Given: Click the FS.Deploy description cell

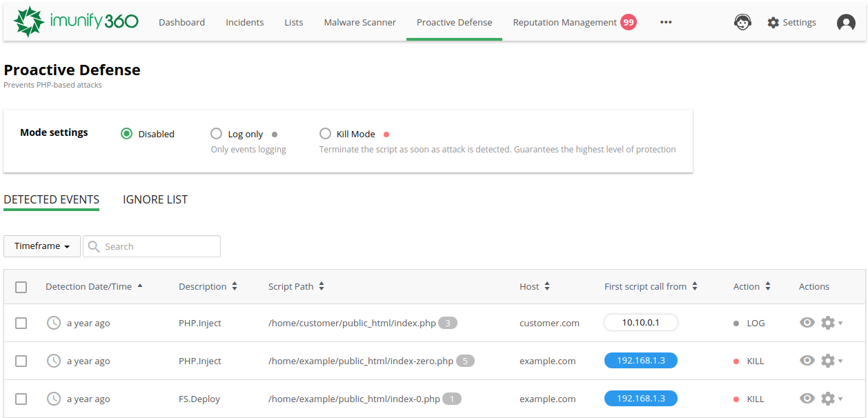Looking at the screenshot, I should [x=200, y=399].
